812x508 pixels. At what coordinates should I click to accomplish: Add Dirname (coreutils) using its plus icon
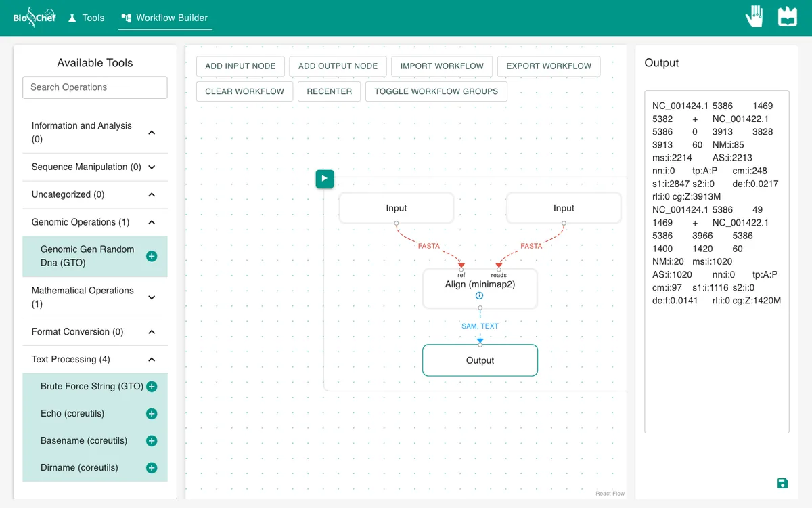[x=152, y=468]
